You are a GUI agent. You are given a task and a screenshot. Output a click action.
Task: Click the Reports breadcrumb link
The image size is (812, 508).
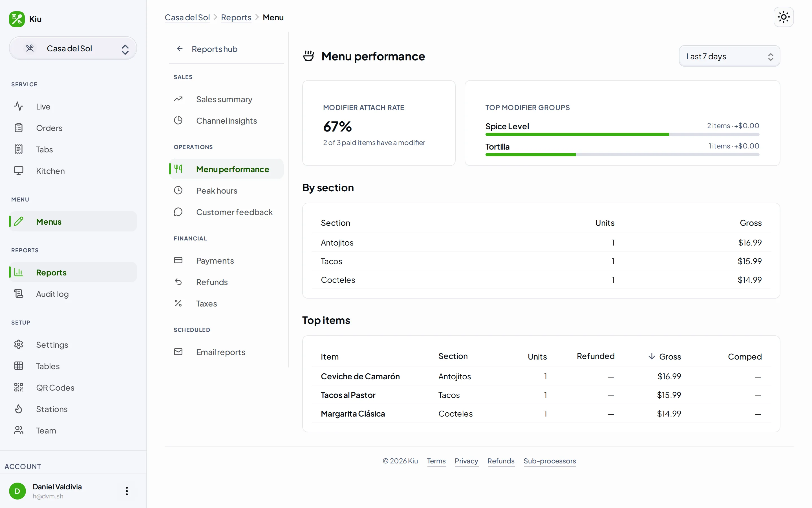[x=236, y=17]
